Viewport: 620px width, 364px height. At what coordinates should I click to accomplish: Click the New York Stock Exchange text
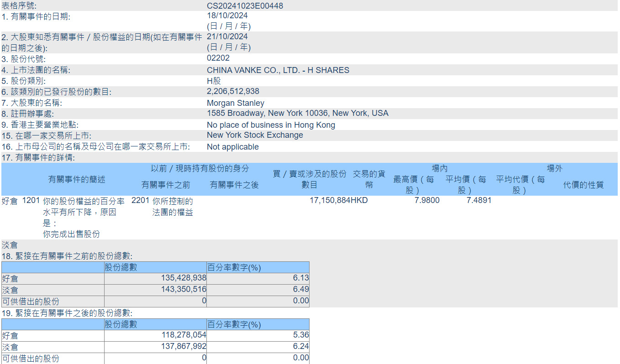coord(255,135)
